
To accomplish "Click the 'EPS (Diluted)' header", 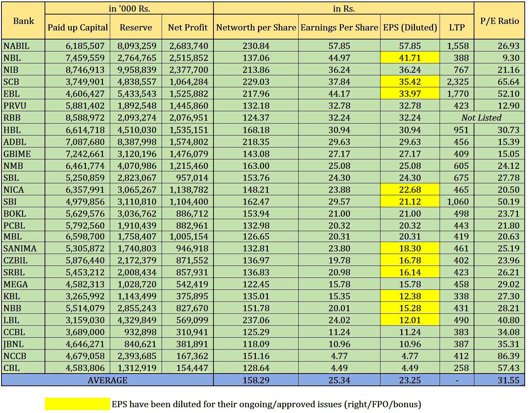I will coord(410,27).
